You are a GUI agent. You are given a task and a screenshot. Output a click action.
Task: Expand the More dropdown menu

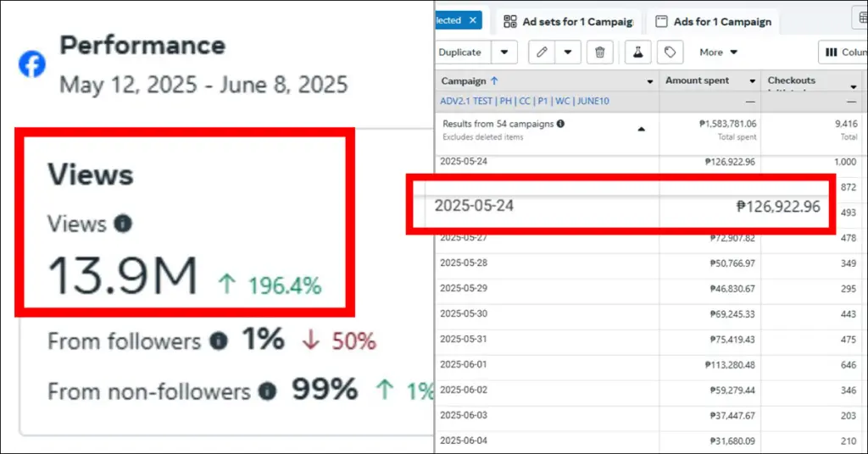718,52
